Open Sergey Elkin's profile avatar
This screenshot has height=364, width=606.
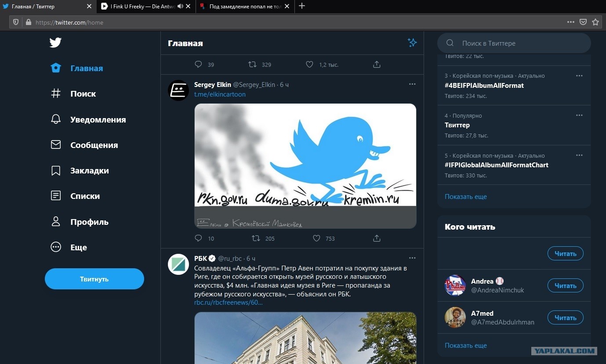[178, 90]
